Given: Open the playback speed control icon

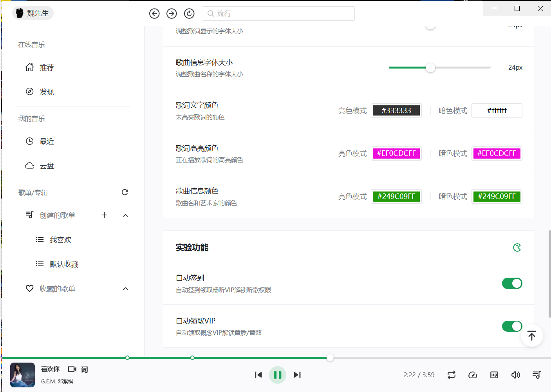Looking at the screenshot, I should click(x=473, y=375).
